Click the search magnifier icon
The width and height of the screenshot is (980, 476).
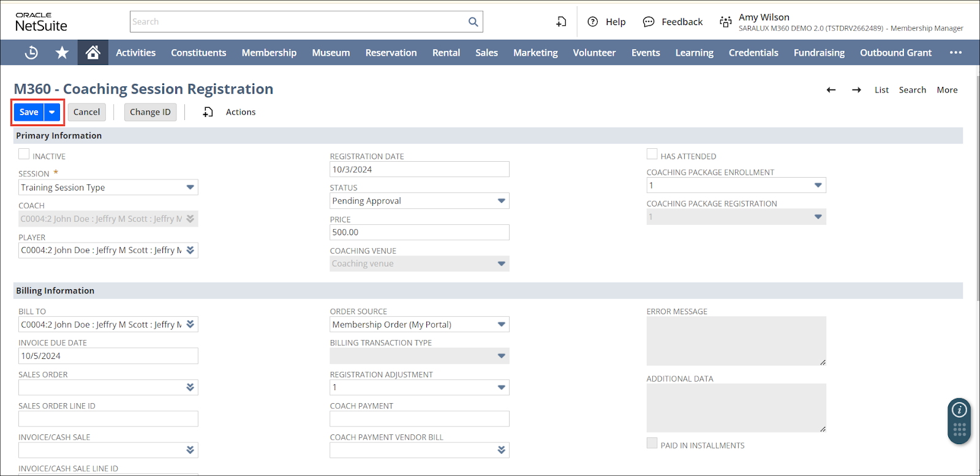pos(473,22)
